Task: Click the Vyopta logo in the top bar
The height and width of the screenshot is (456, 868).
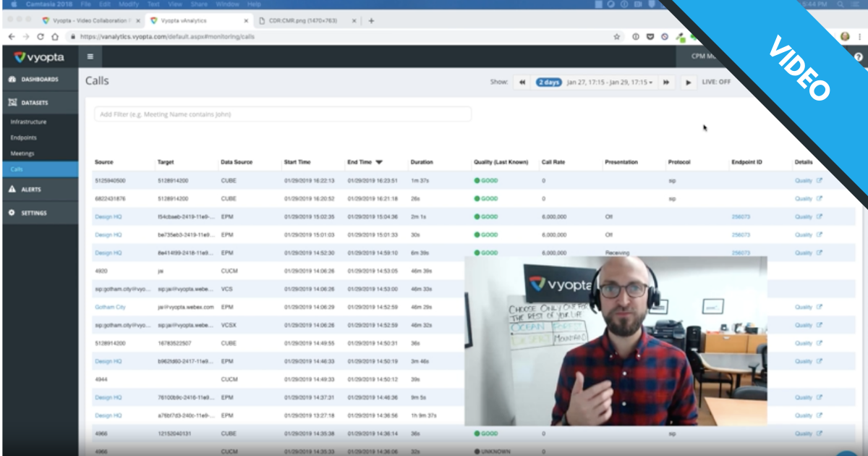Action: [38, 56]
